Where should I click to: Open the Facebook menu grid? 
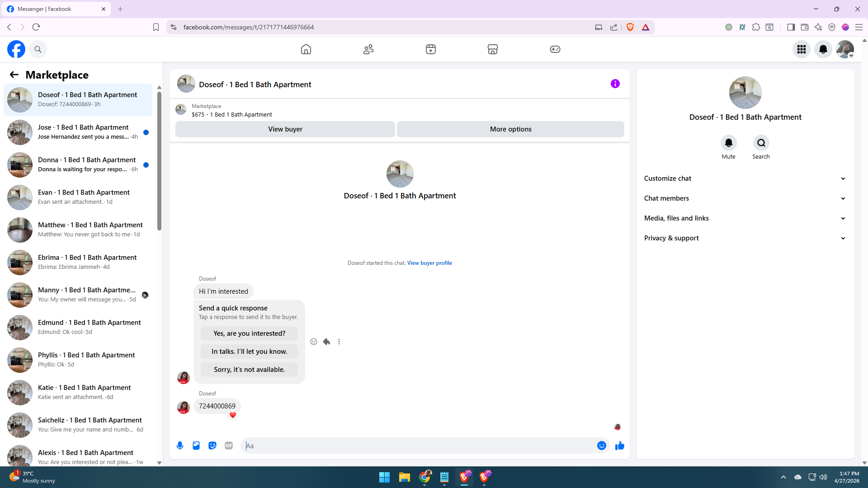click(802, 49)
